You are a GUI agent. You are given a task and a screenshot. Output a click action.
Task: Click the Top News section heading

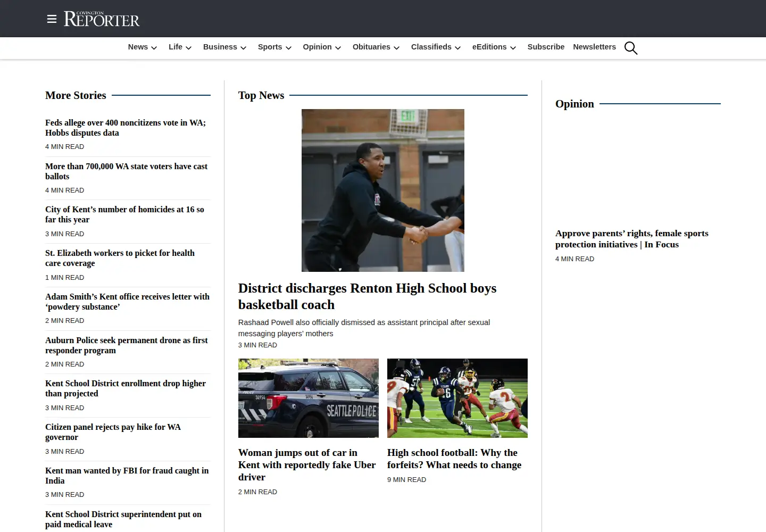click(261, 95)
